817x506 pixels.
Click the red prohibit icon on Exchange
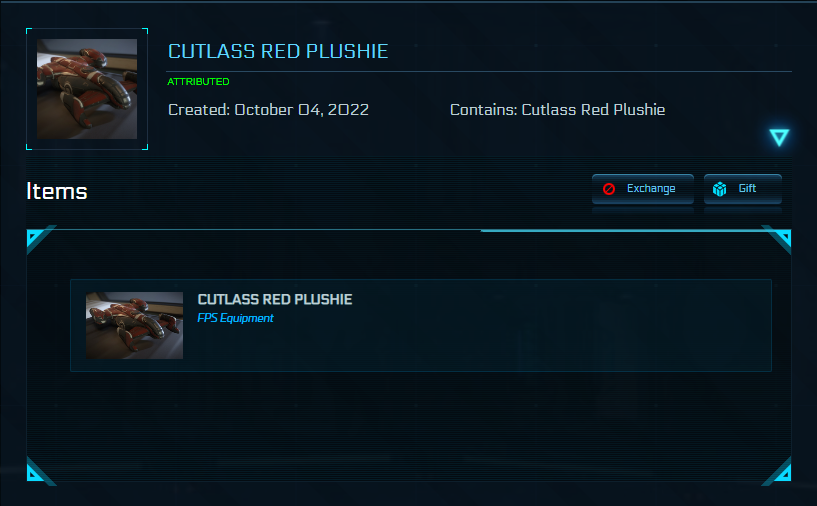click(609, 189)
